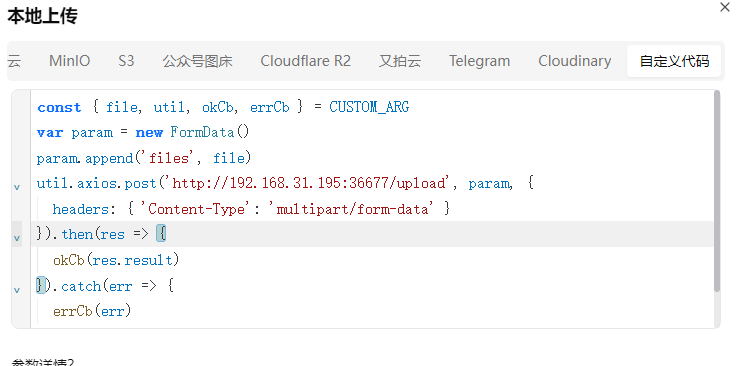Click the partially visible 云 tab at left
Image resolution: width=741 pixels, height=366 pixels.
point(14,61)
